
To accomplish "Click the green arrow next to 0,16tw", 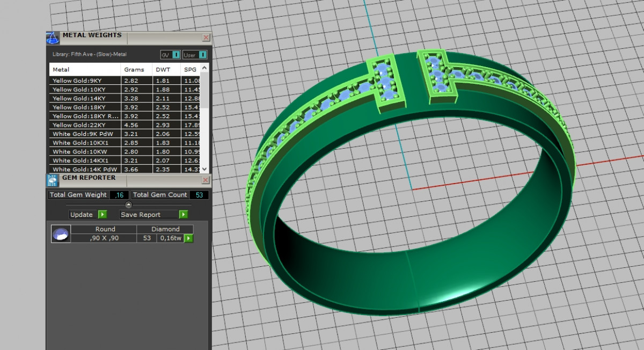I will click(188, 238).
